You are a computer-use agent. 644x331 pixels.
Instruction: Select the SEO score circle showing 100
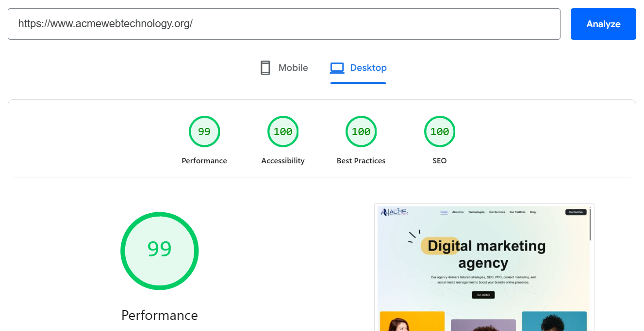pos(440,131)
